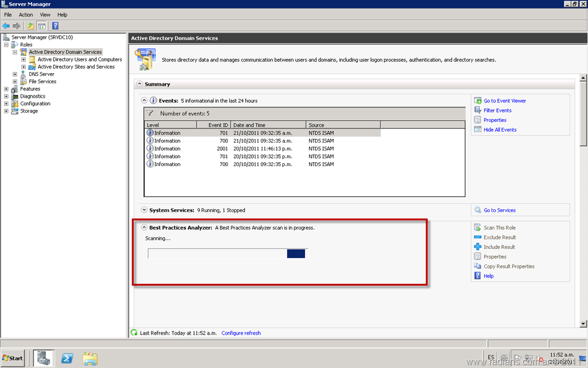Open the Action menu
The width and height of the screenshot is (588, 368).
click(26, 14)
